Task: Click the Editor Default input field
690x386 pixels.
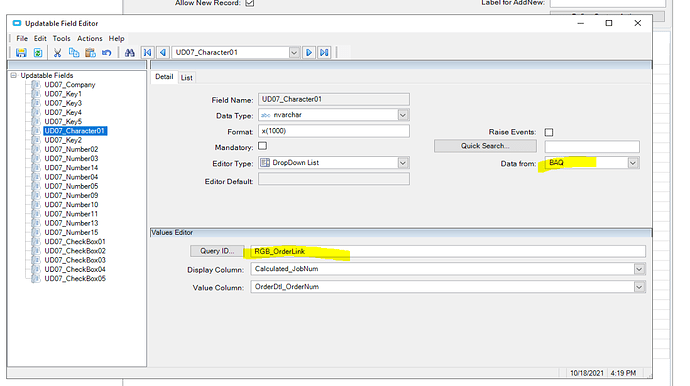Action: point(334,179)
